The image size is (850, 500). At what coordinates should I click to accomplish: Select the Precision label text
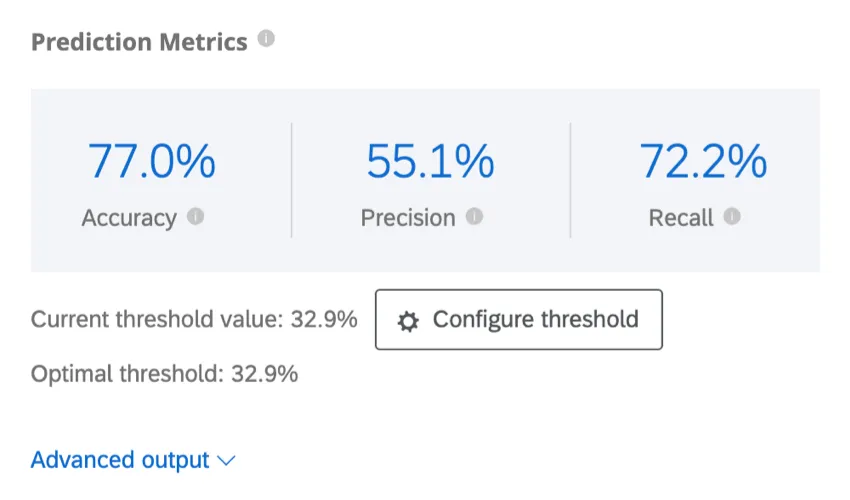(x=408, y=217)
